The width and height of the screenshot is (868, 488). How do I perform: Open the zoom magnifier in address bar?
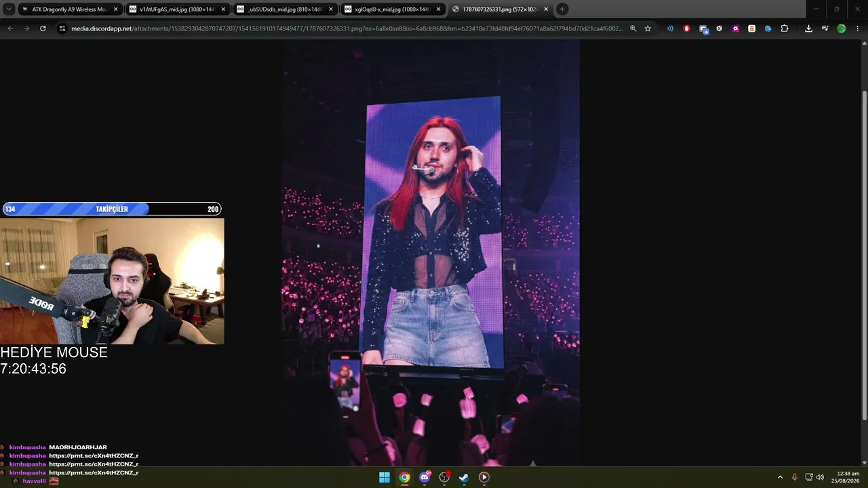[x=633, y=28]
